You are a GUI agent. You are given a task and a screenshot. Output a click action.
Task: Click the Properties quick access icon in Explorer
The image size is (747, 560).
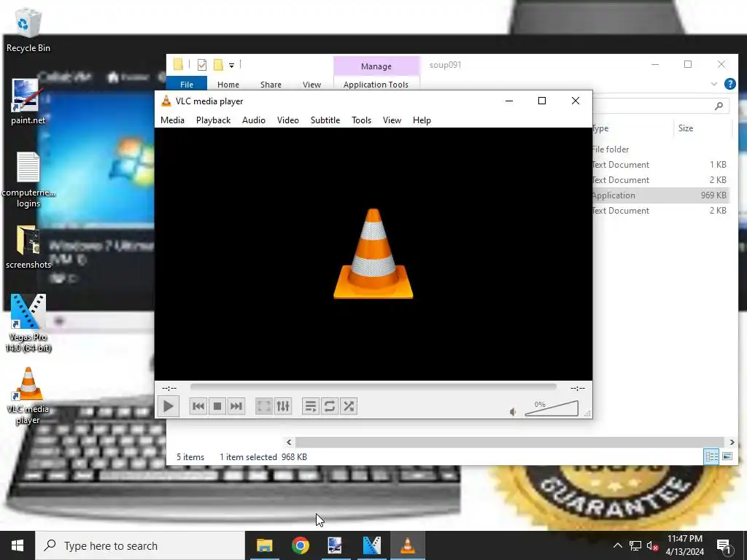point(202,65)
